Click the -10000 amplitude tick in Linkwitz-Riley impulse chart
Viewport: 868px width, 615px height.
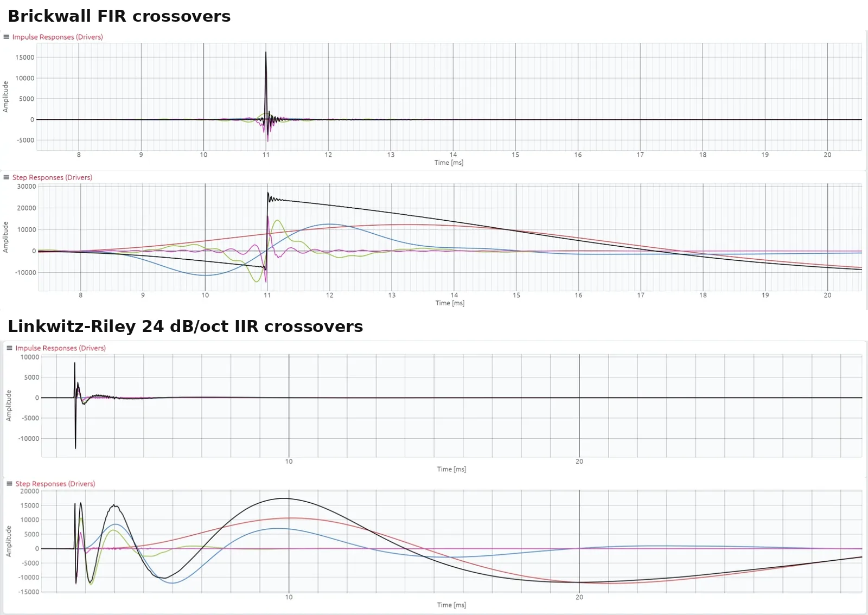(x=30, y=439)
